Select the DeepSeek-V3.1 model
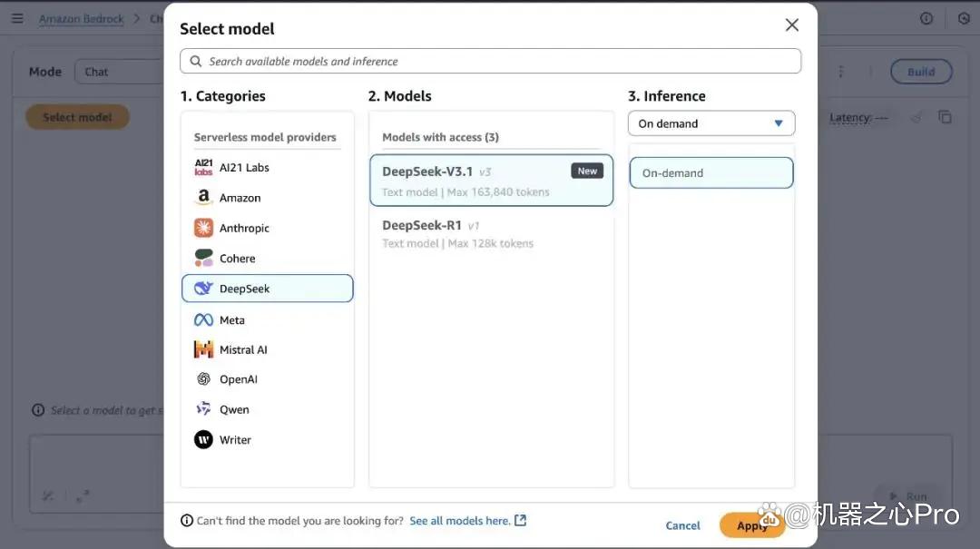 (491, 181)
